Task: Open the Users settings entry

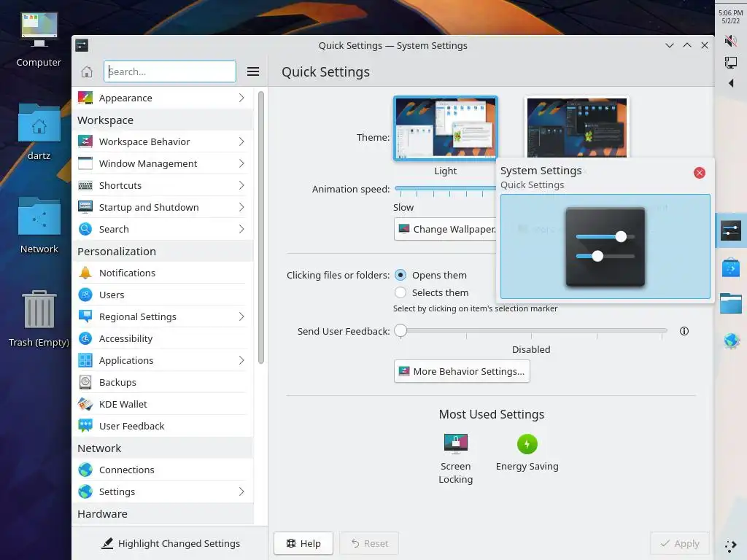Action: (163, 295)
